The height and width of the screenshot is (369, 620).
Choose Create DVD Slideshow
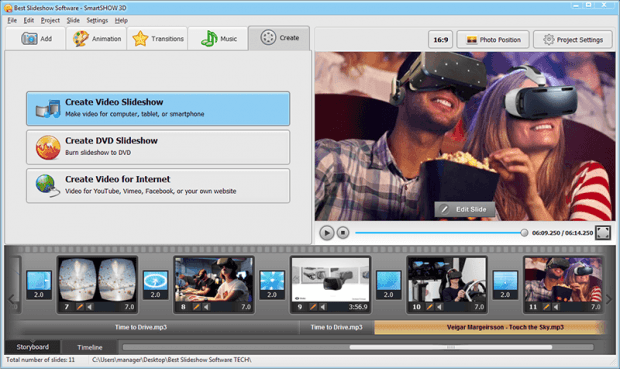click(158, 147)
